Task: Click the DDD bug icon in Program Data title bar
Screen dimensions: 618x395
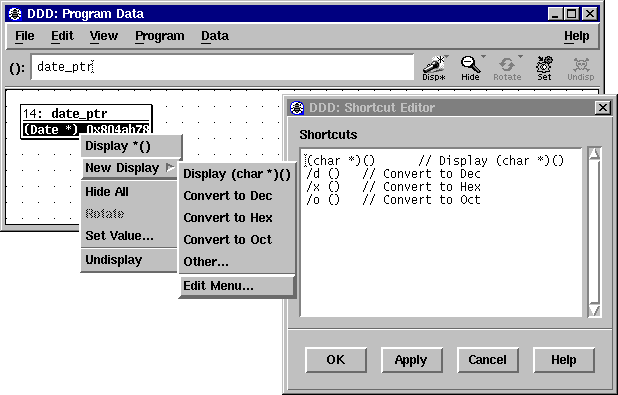Action: [x=15, y=14]
